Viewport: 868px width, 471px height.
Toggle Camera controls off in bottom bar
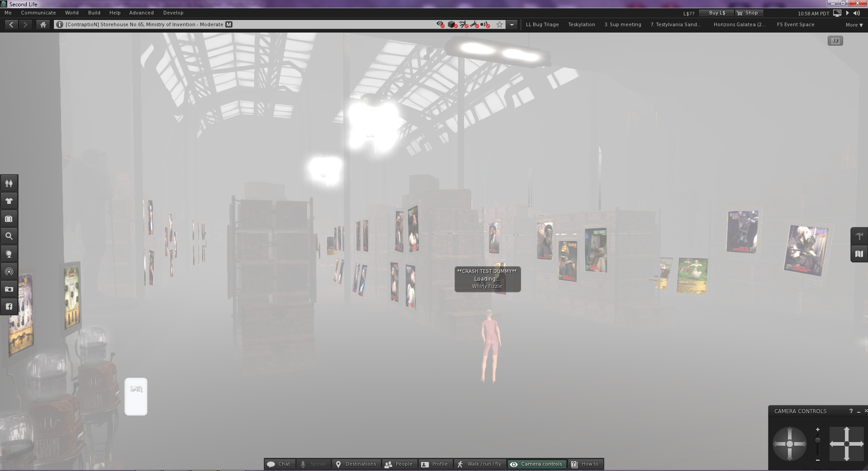pos(536,464)
